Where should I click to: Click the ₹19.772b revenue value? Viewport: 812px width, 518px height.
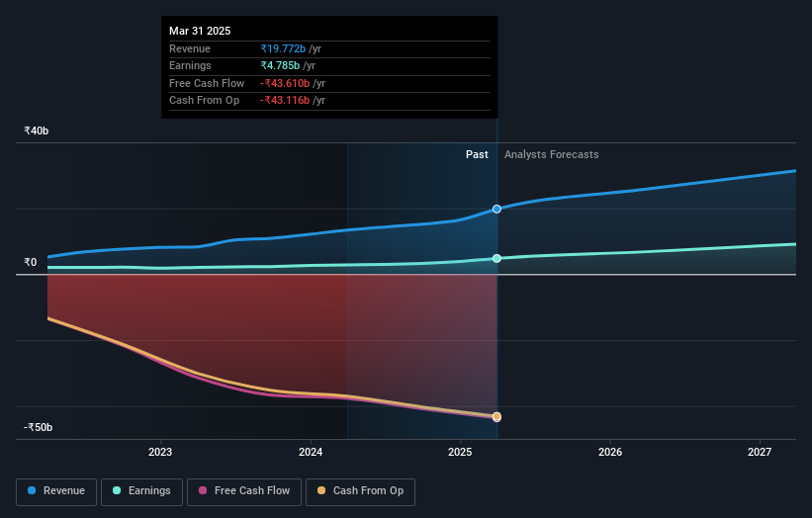(x=283, y=48)
